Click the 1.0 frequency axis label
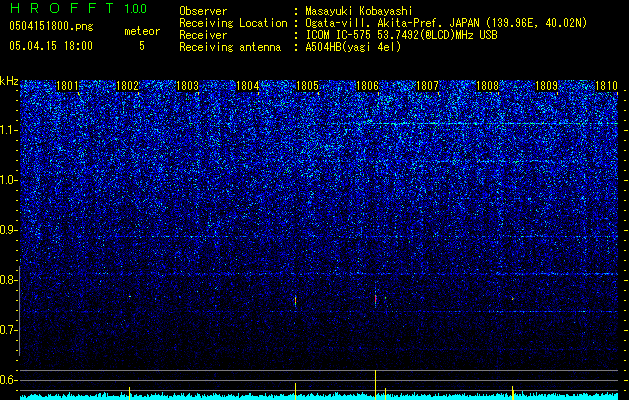Screen dimensions: 629x400 pyautogui.click(x=8, y=180)
